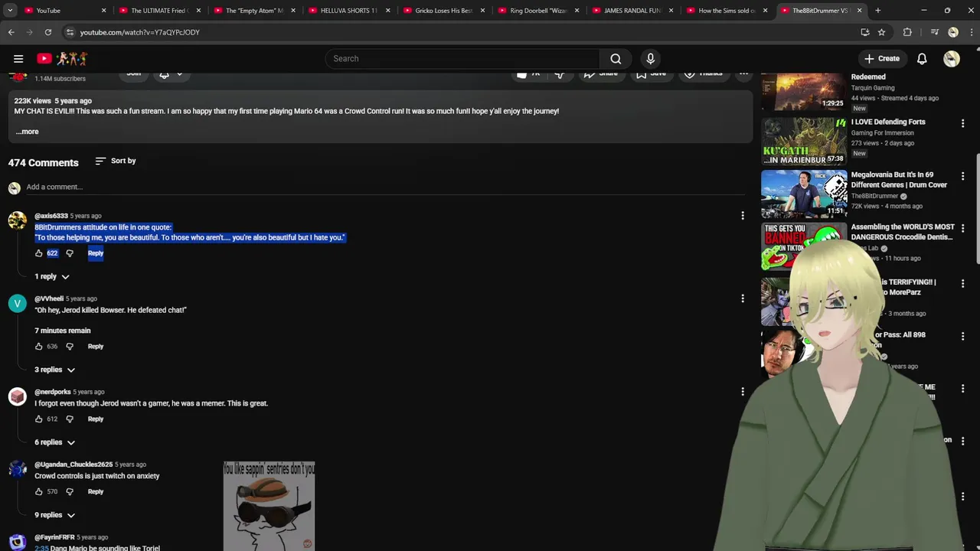Image resolution: width=980 pixels, height=551 pixels.
Task: Switch to How the Sims sold tab
Action: coord(727,11)
